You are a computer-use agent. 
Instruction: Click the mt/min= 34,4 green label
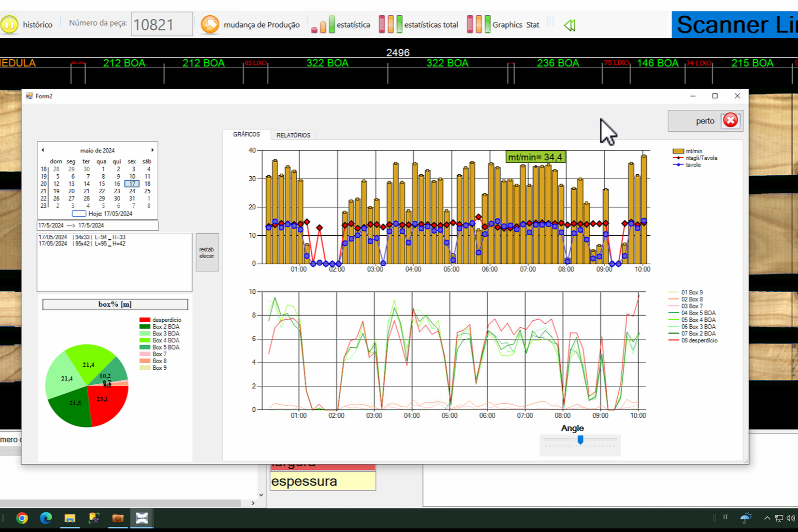pyautogui.click(x=535, y=157)
